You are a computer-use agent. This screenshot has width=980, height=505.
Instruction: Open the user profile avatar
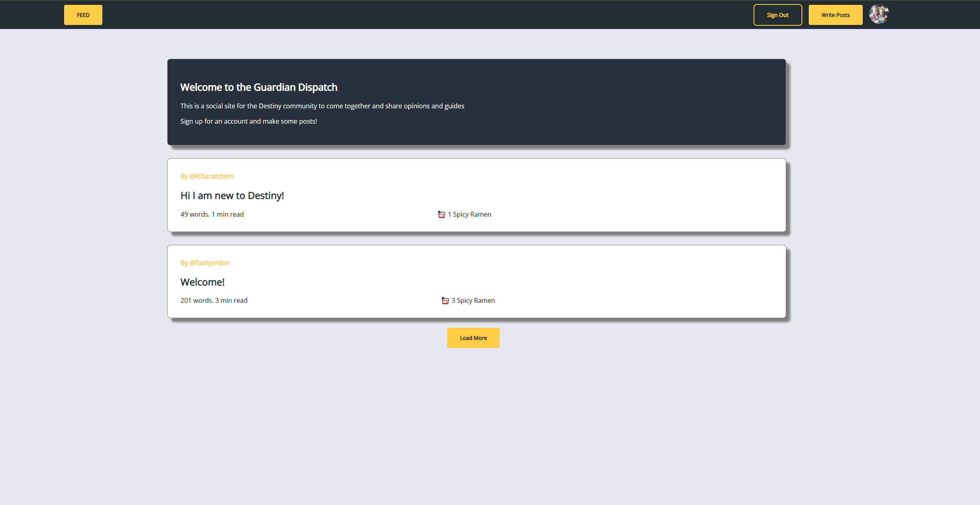pos(879,14)
